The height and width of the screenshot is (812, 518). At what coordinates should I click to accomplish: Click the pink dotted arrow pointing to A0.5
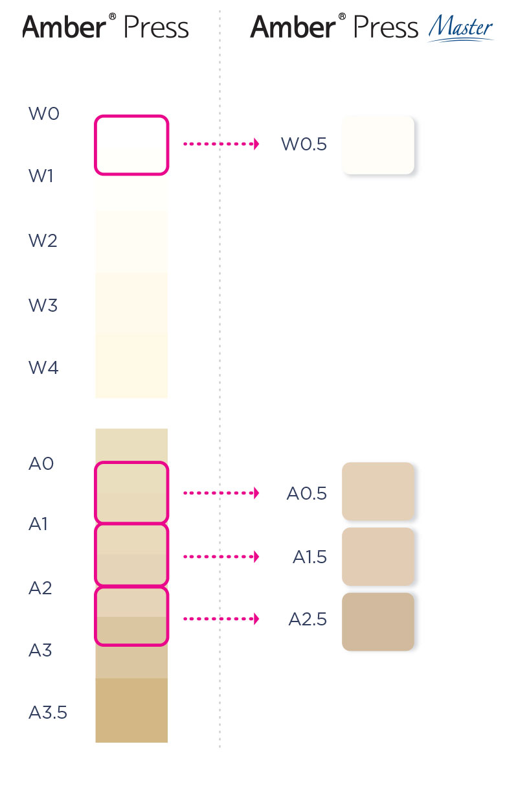221,493
